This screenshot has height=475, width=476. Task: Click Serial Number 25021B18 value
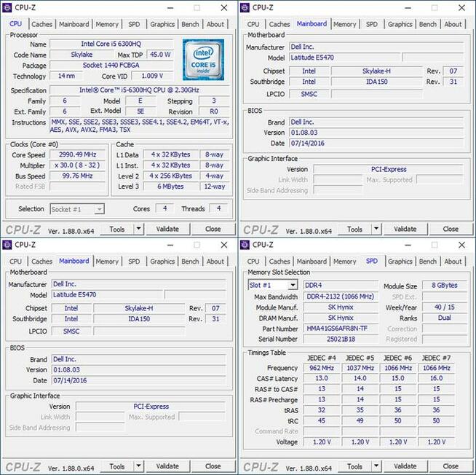click(341, 339)
